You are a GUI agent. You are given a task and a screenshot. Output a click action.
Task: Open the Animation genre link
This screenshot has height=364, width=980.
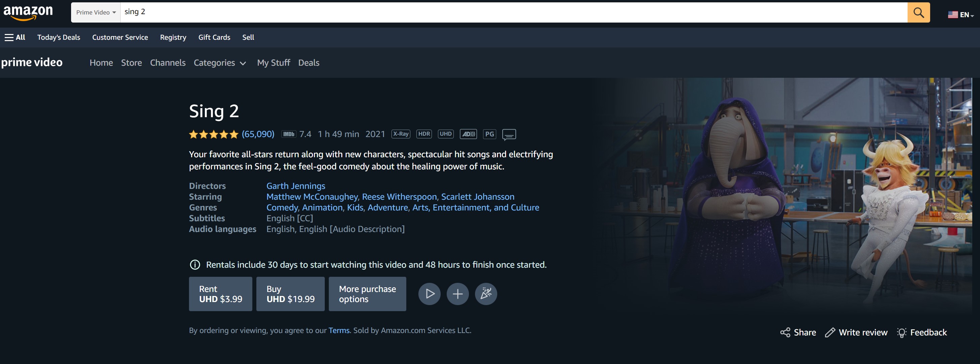point(322,208)
